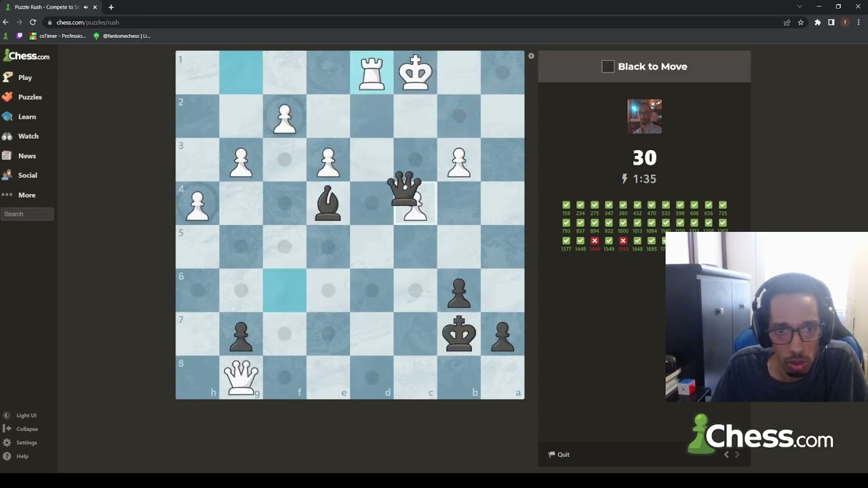Select the black pawn on b6
The height and width of the screenshot is (488, 868).
click(459, 293)
